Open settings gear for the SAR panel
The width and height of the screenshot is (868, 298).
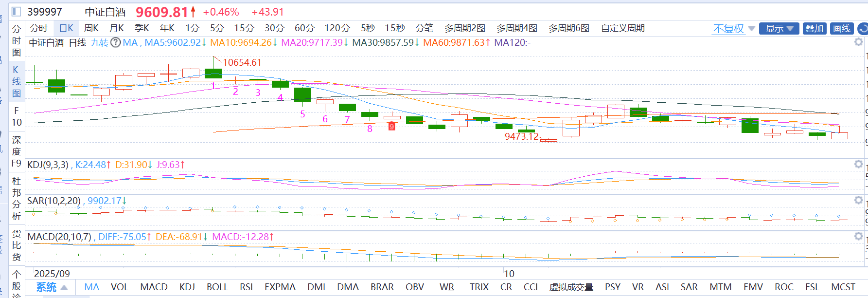pyautogui.click(x=859, y=200)
